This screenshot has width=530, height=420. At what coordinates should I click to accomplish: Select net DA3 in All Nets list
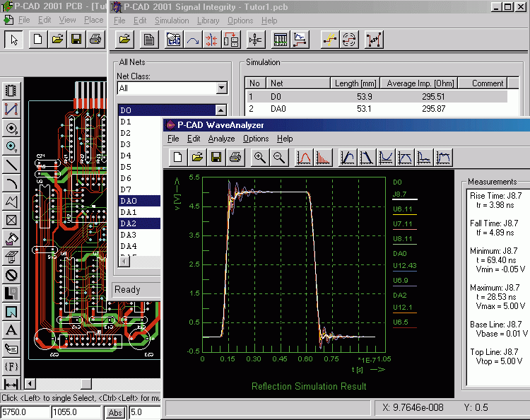pyautogui.click(x=139, y=235)
